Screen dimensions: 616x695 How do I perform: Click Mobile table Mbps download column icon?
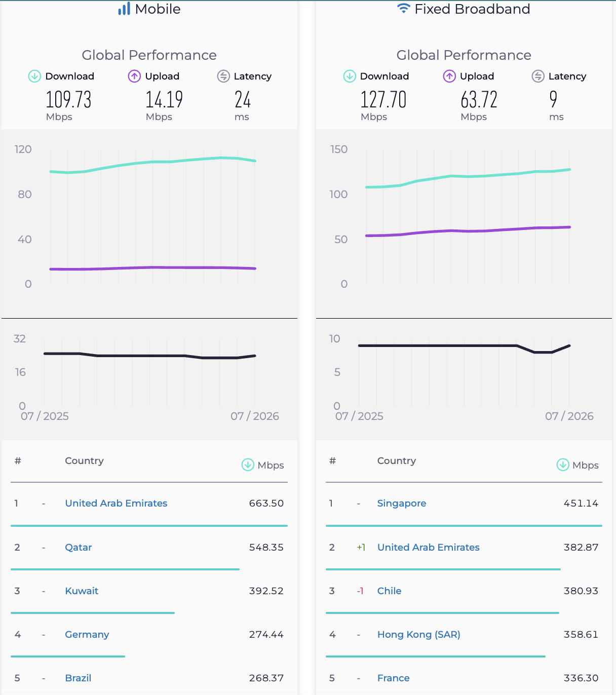click(x=248, y=465)
